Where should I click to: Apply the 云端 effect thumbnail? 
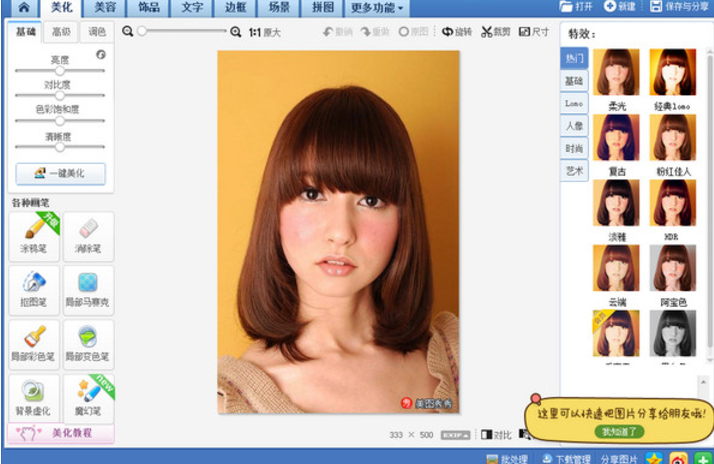pos(616,268)
